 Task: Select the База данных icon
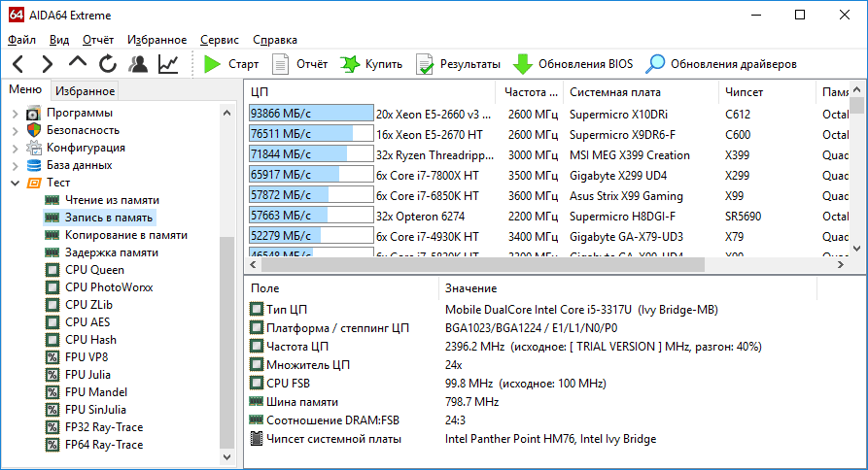click(34, 165)
